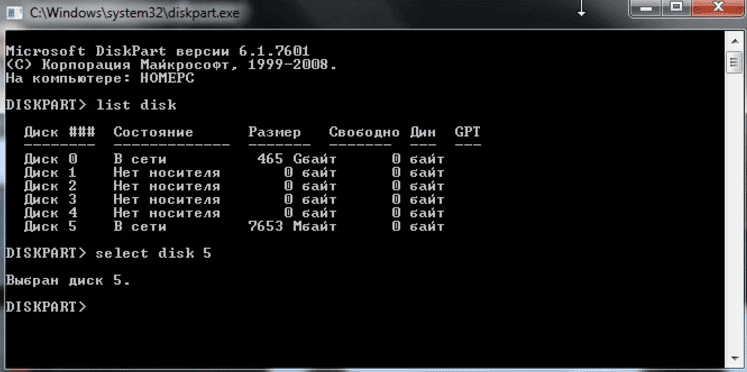Click the 'Диск 2' row label
Image resolution: width=747 pixels, height=372 pixels.
tap(50, 186)
